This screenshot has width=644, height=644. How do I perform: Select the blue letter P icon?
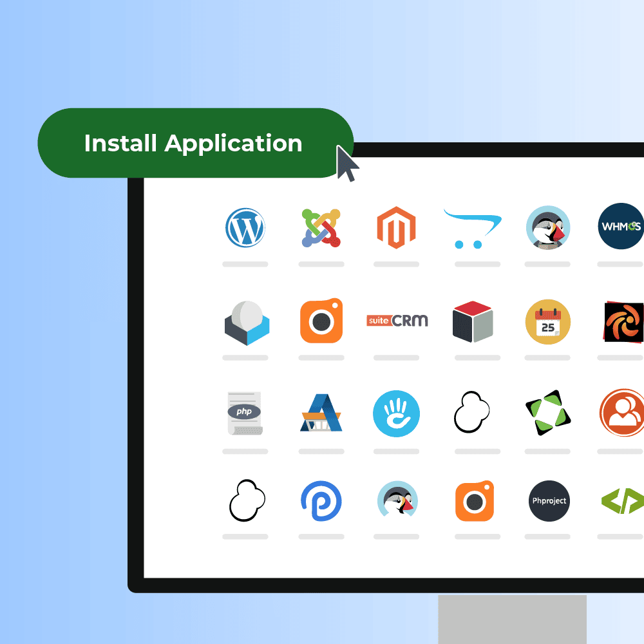(x=321, y=500)
